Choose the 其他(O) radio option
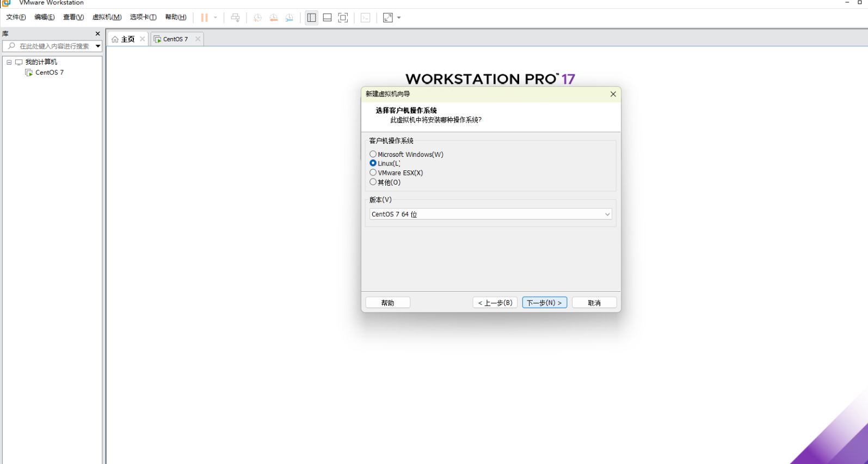Image resolution: width=868 pixels, height=464 pixels. pyautogui.click(x=373, y=182)
